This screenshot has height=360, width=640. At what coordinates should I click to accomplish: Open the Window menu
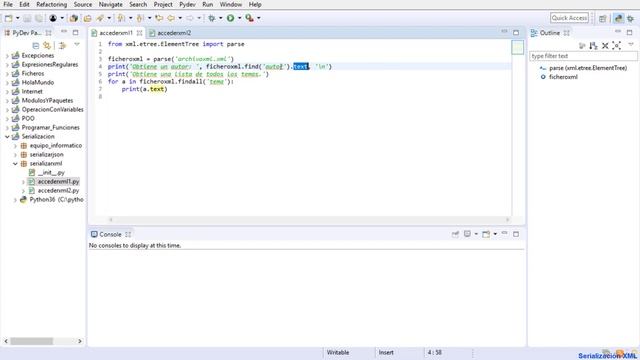tap(231, 4)
